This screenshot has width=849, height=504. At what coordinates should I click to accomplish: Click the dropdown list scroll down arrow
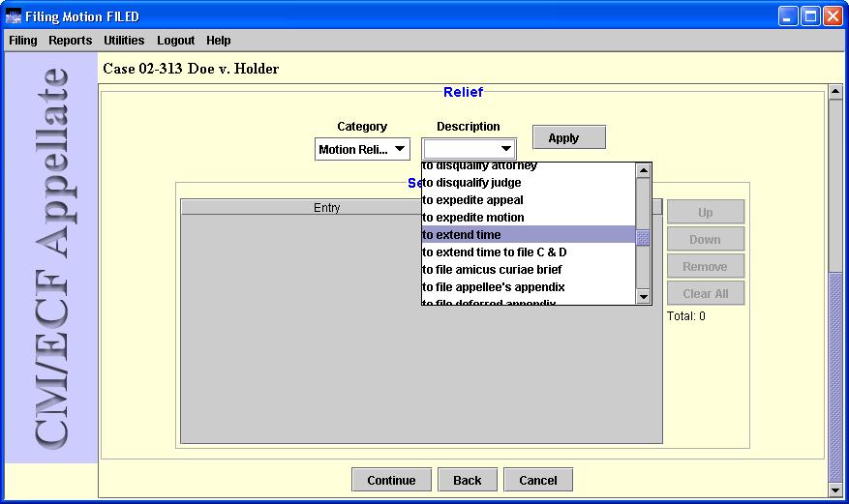point(643,296)
